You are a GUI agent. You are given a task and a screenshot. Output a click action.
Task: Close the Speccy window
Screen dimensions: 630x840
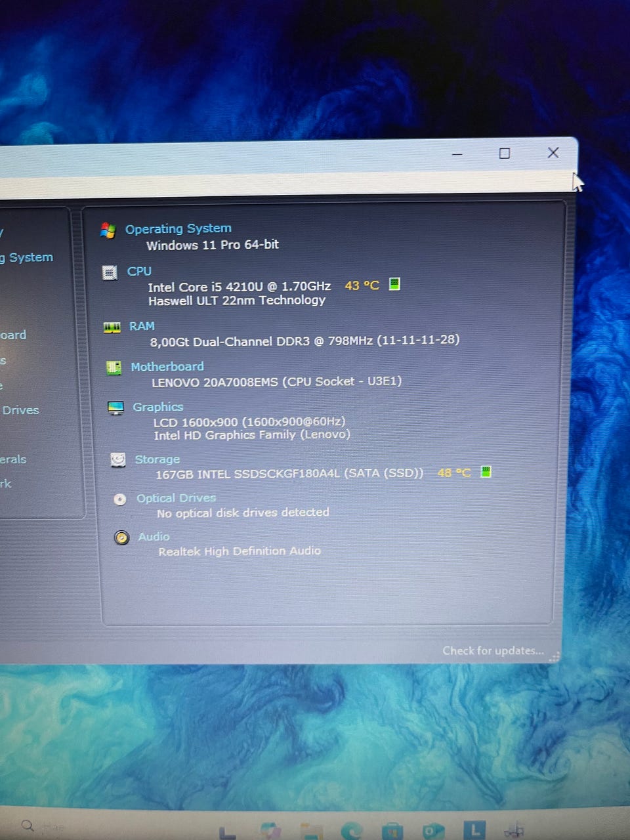coord(553,152)
